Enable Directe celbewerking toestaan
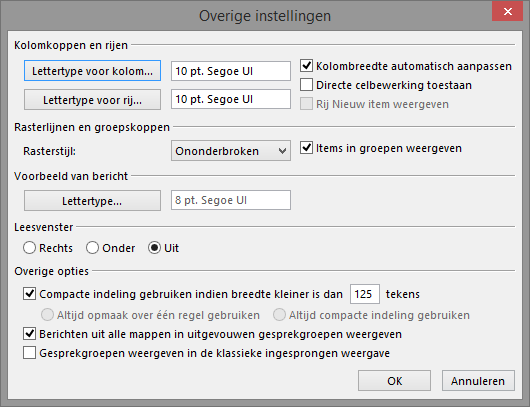The height and width of the screenshot is (407, 530). (306, 85)
